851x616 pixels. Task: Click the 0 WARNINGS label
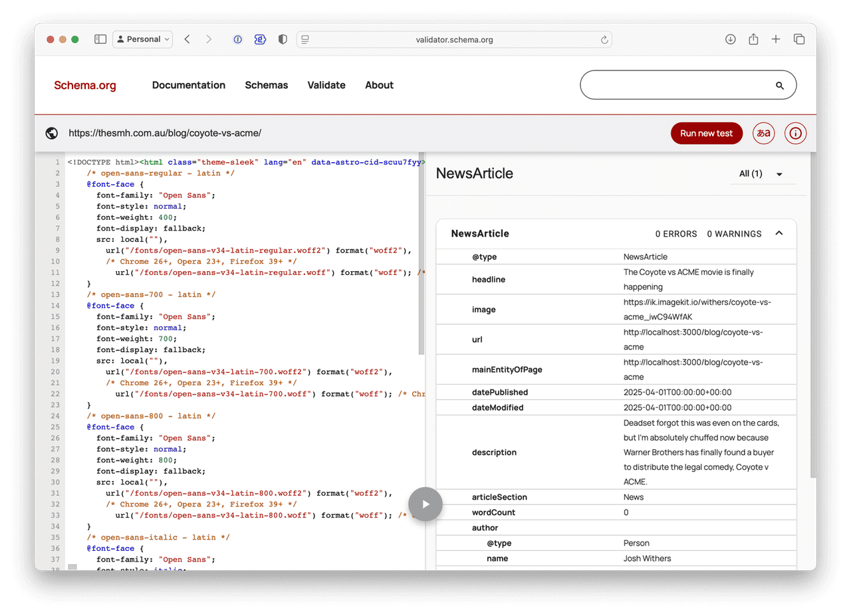point(734,234)
